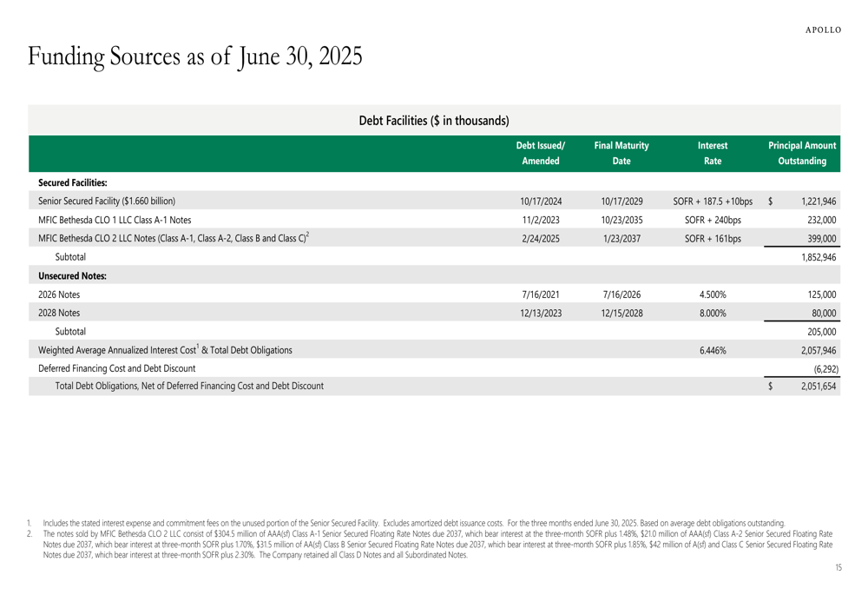868x595 pixels.
Task: Select the weighted average rate 6.446%
Action: click(x=713, y=351)
